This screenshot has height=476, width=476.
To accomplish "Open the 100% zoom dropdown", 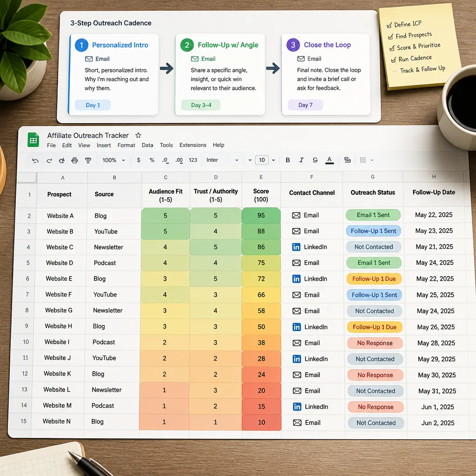I will coord(114,160).
